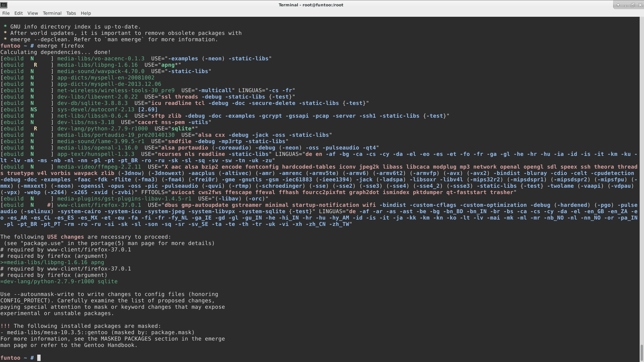Click the 'emerge firefox' command text

click(61, 46)
